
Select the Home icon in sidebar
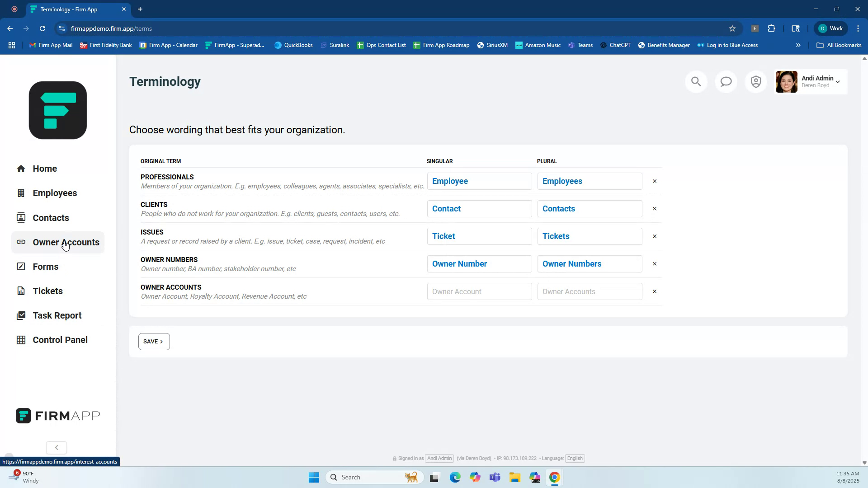(x=21, y=169)
